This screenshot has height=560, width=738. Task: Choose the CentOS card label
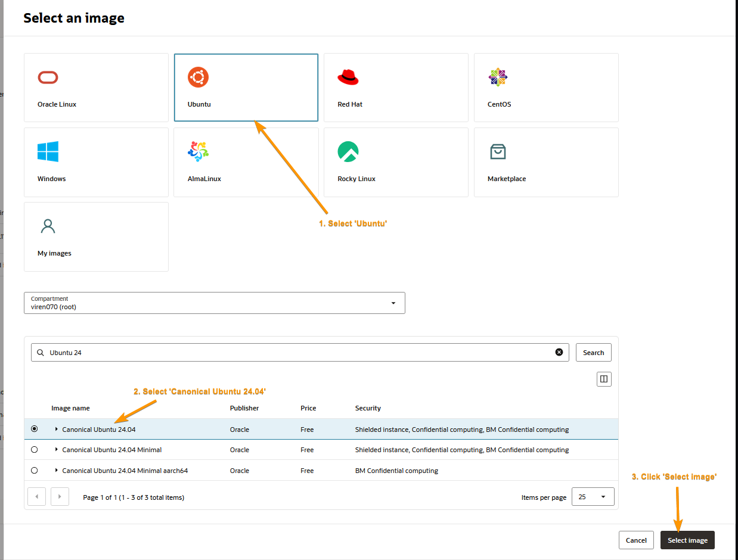pyautogui.click(x=499, y=104)
